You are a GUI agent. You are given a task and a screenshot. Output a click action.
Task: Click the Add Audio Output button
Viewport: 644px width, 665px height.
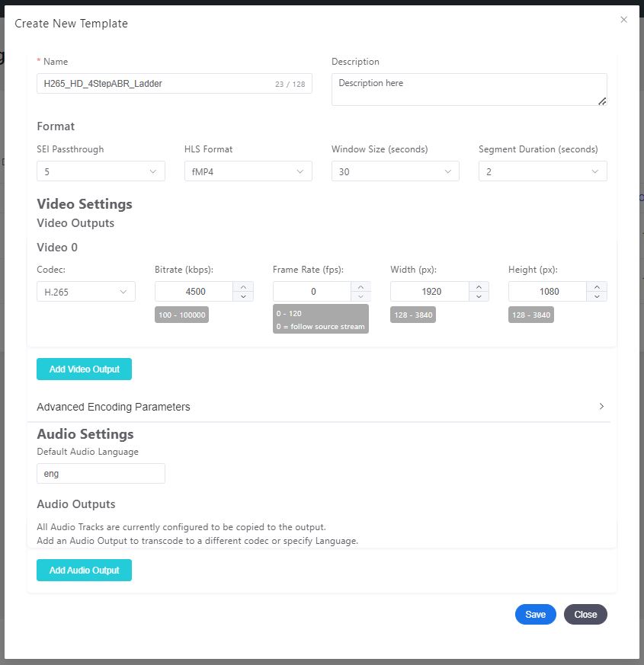click(84, 571)
